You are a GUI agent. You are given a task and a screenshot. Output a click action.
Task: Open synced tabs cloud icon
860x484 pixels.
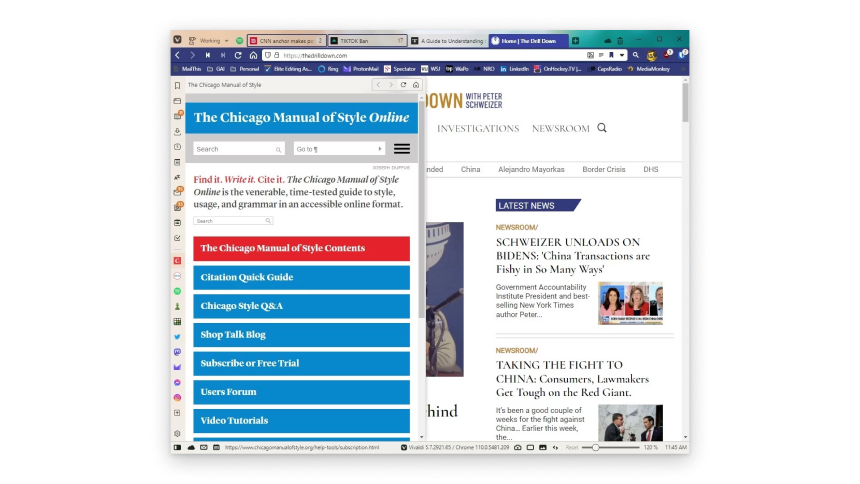tap(607, 41)
